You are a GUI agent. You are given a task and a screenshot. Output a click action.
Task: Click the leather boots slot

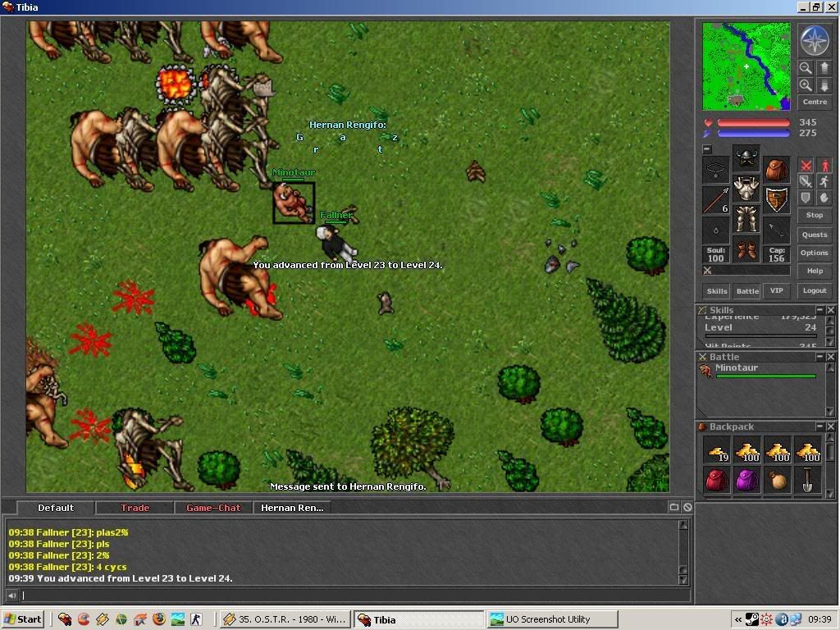[746, 249]
